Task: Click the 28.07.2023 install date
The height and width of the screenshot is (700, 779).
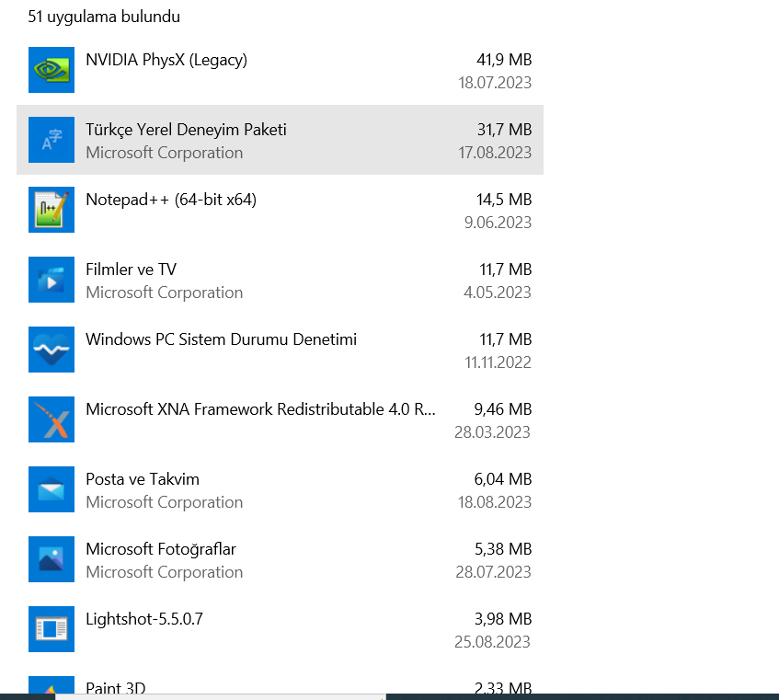Action: click(x=493, y=572)
